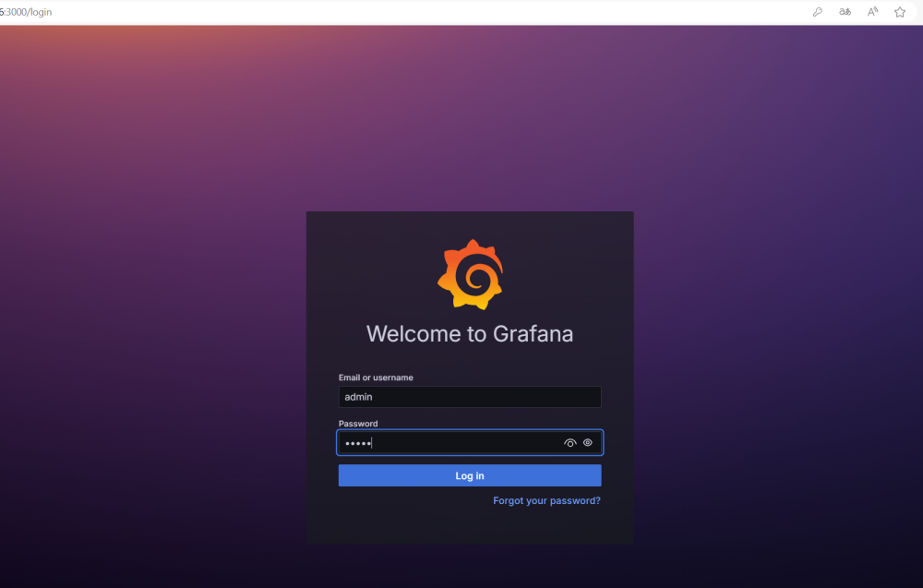Activate the read aloud icon

[x=872, y=12]
